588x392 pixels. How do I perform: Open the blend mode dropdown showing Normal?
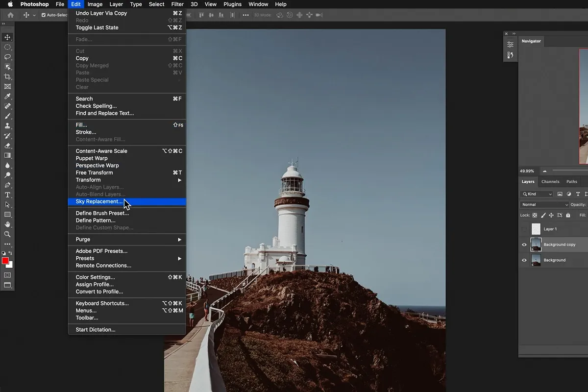tap(544, 204)
